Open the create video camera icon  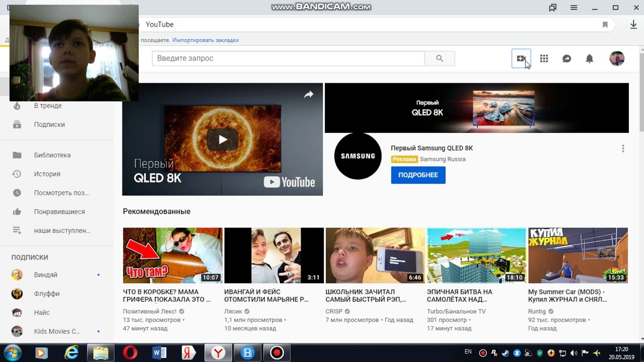[x=521, y=58]
